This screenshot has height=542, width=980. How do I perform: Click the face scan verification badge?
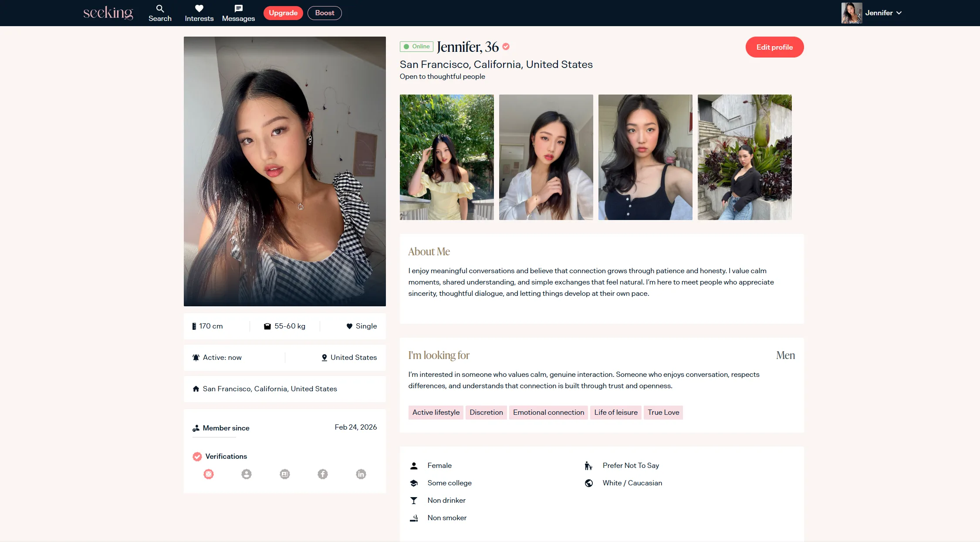click(x=209, y=474)
